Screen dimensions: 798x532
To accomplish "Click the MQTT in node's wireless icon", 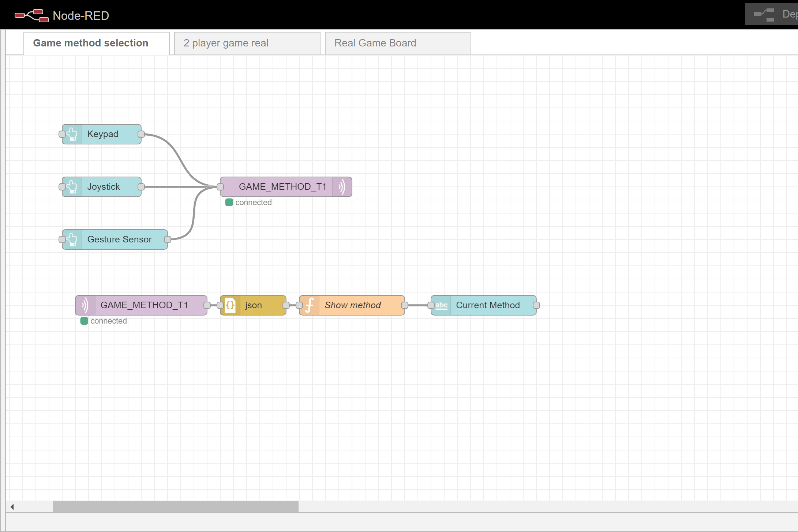I will (x=85, y=305).
